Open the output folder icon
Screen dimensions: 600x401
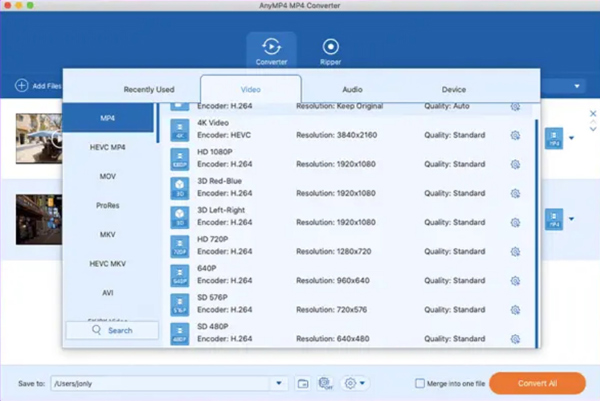coord(303,383)
